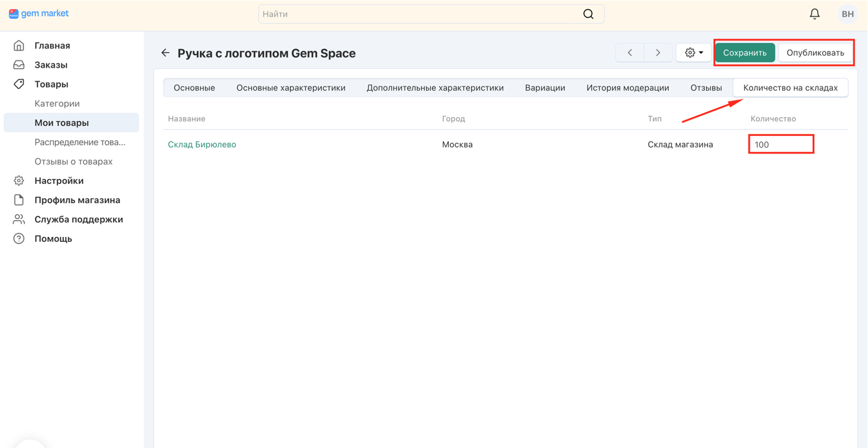Image resolution: width=868 pixels, height=448 pixels.
Task: Switch to the Вариации tab
Action: 545,88
